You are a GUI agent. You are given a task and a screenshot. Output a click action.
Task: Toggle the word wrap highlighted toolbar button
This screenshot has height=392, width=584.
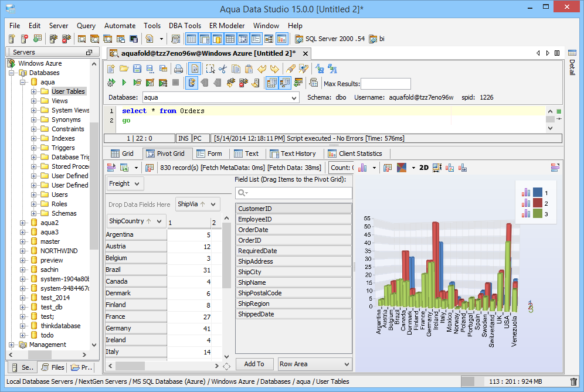point(195,69)
